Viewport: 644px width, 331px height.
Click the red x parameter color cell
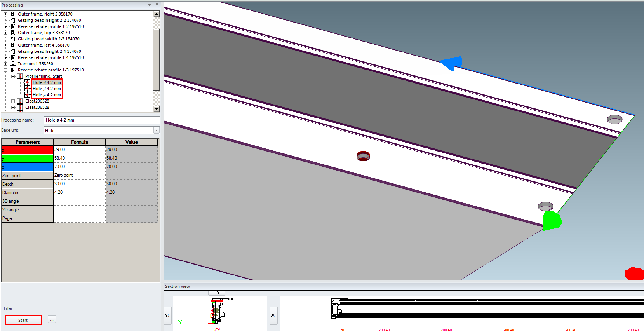(27, 150)
